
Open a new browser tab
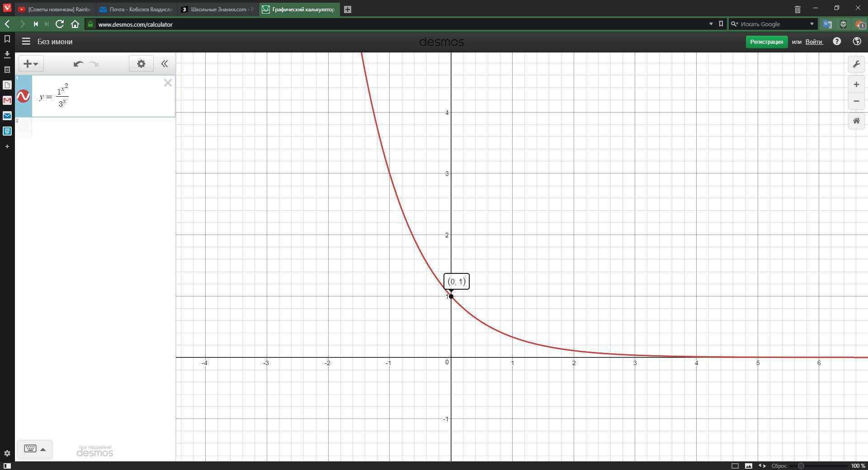348,9
